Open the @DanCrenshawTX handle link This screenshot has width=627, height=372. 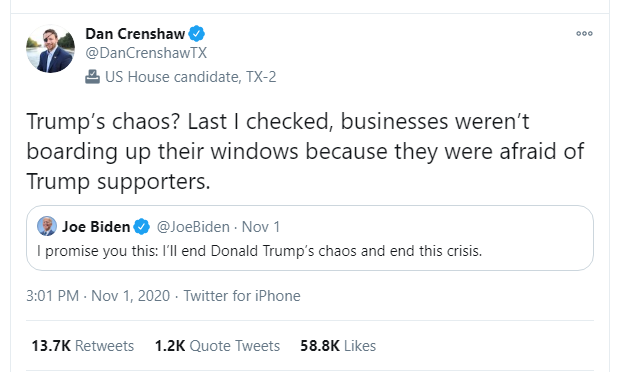click(146, 53)
